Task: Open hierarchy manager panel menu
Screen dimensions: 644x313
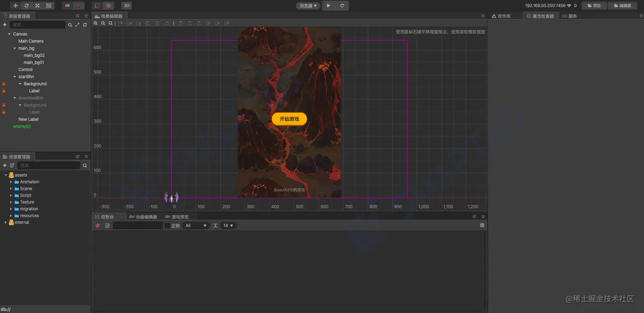Action: 86,16
